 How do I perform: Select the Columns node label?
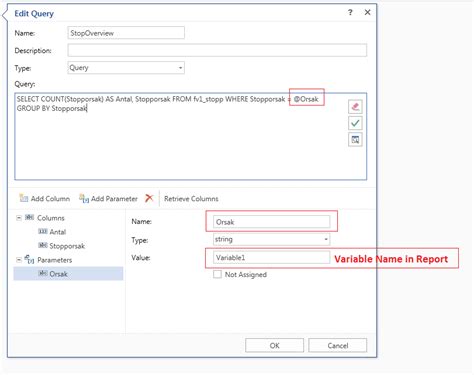coord(51,218)
